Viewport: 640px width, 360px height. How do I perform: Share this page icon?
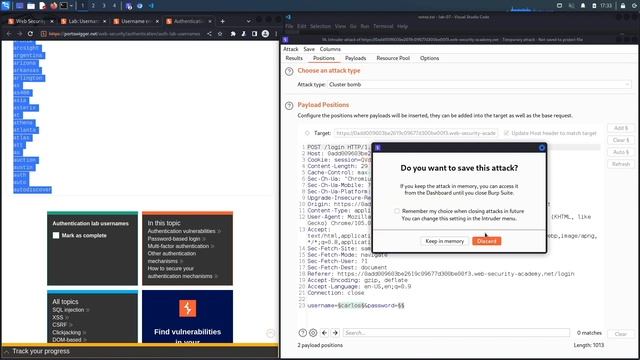pyautogui.click(x=209, y=34)
